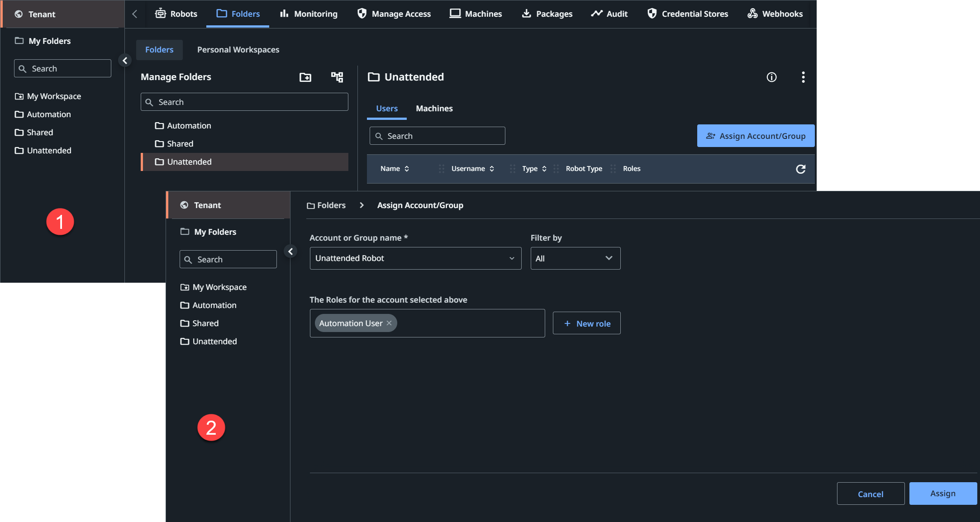The height and width of the screenshot is (522, 980).
Task: Open the Machines tab in top navigation
Action: (x=476, y=14)
